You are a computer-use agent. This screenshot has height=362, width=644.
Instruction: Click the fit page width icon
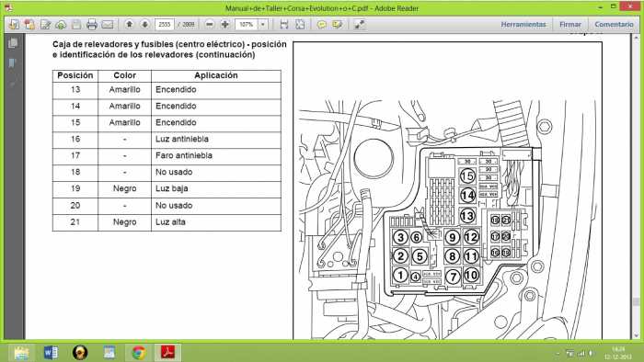283,25
